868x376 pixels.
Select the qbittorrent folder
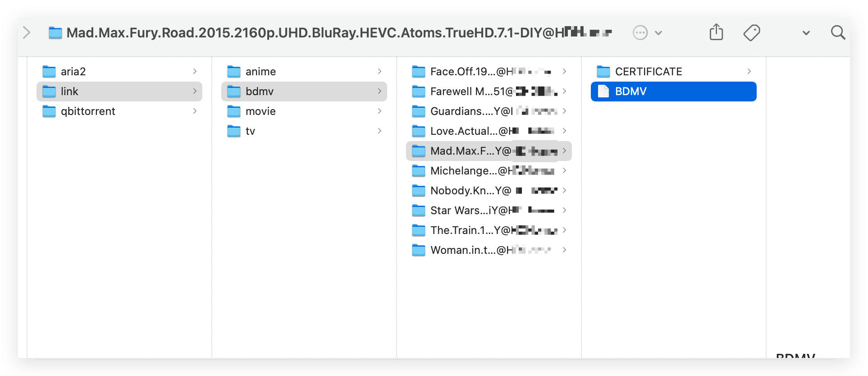tap(88, 111)
